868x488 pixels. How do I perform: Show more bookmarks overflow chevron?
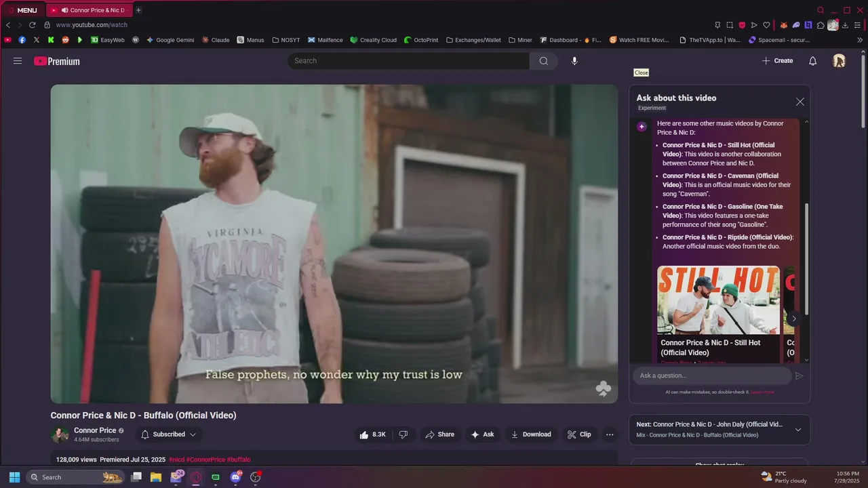point(860,40)
